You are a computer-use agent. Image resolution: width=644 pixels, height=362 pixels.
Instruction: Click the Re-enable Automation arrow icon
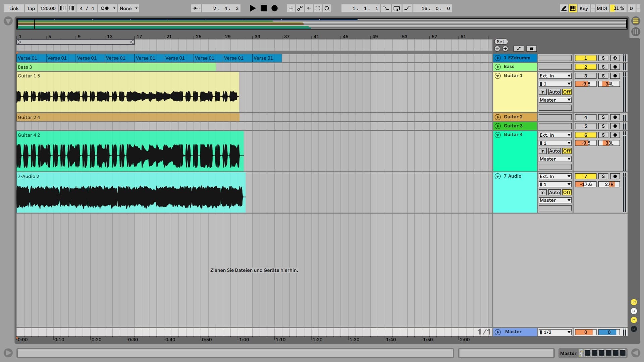pyautogui.click(x=309, y=8)
